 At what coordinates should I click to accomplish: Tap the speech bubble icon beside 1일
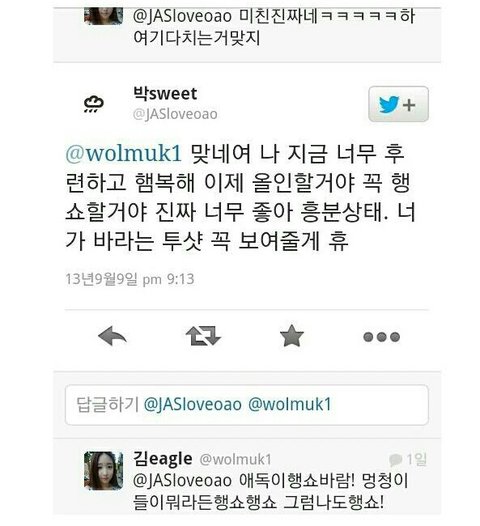coord(395,460)
